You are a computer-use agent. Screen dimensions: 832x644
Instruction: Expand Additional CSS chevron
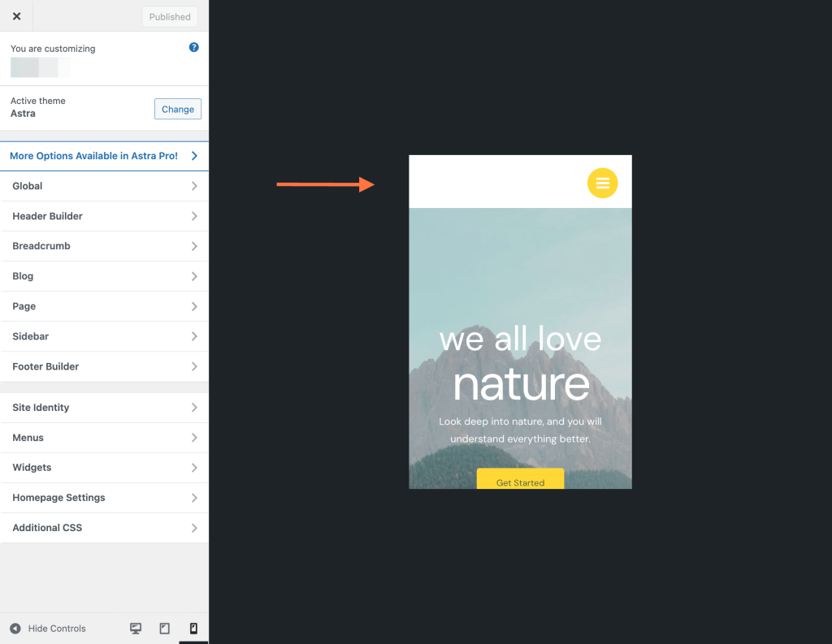(194, 528)
